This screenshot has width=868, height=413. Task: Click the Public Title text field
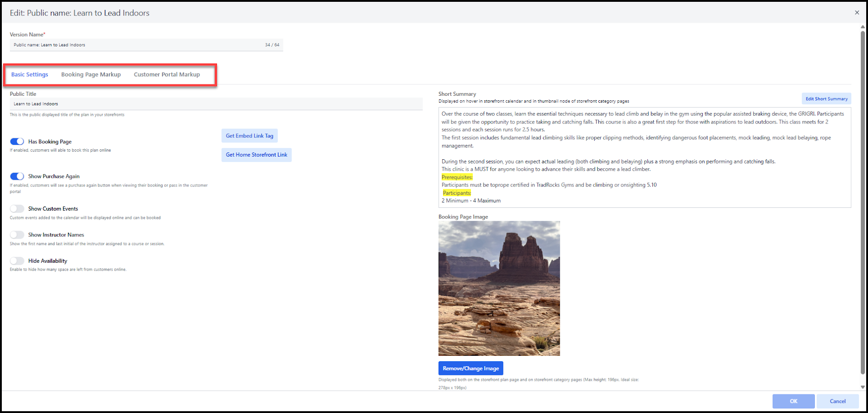tap(216, 104)
